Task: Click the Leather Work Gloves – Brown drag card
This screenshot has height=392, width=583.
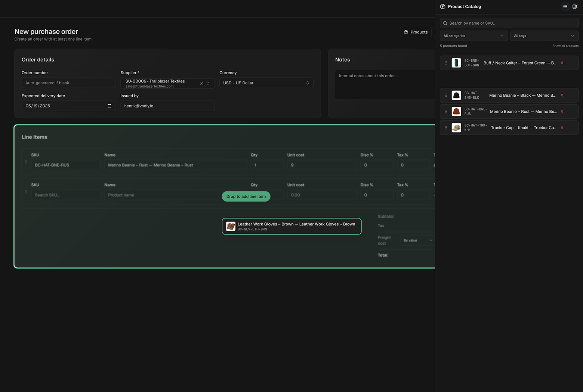Action: [291, 226]
